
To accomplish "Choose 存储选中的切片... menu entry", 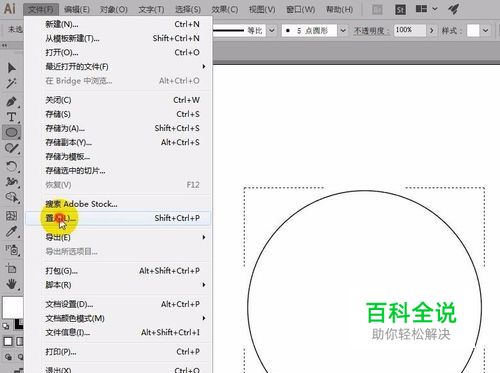I will click(x=118, y=171).
